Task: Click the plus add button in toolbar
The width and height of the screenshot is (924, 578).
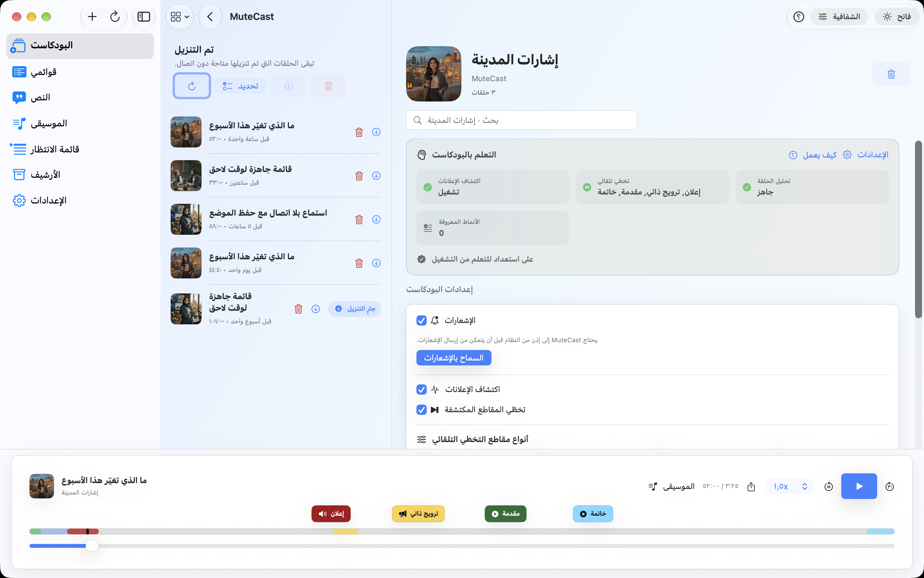Action: pos(92,16)
